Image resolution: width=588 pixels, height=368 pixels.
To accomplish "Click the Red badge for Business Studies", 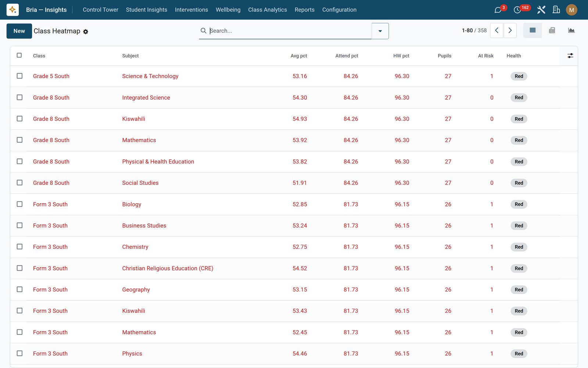I will [x=519, y=226].
